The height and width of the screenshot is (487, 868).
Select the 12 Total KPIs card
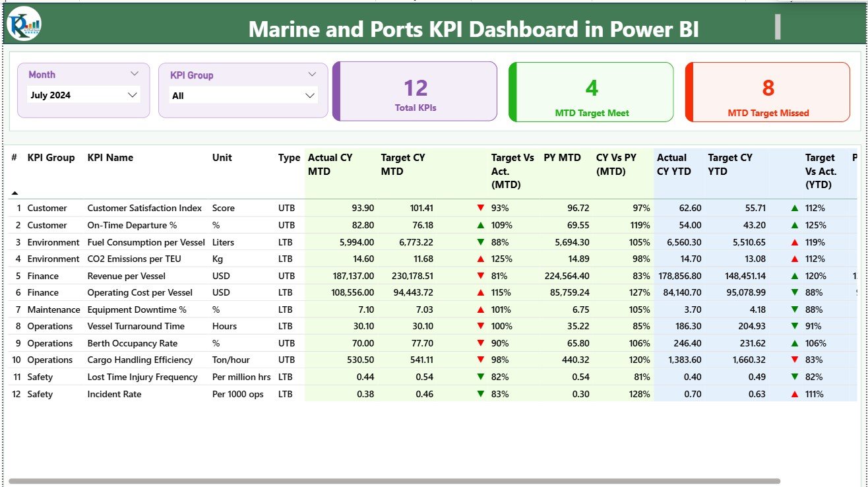click(415, 91)
